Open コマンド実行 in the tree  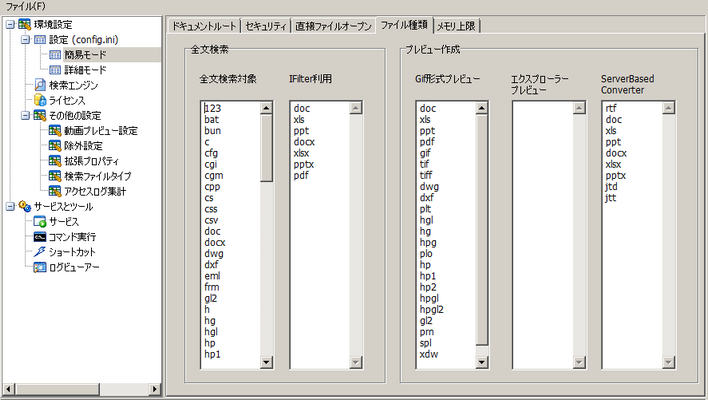pyautogui.click(x=72, y=237)
